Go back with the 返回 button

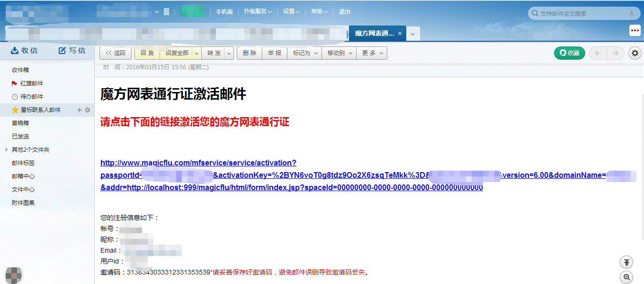(x=116, y=53)
